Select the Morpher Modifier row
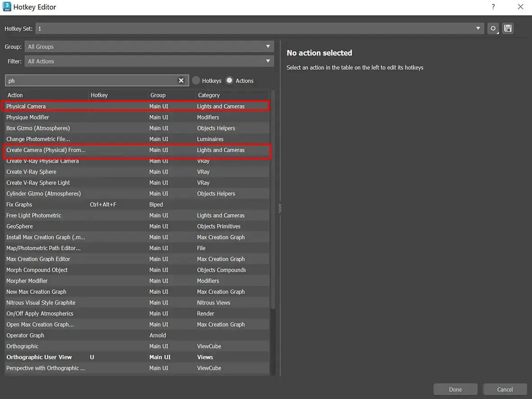Viewport: 532px width, 399px height. pyautogui.click(x=137, y=281)
